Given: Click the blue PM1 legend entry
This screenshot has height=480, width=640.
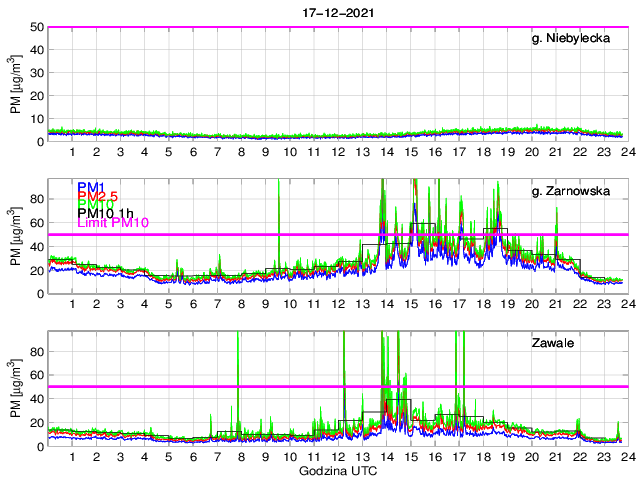Looking at the screenshot, I should tap(91, 187).
